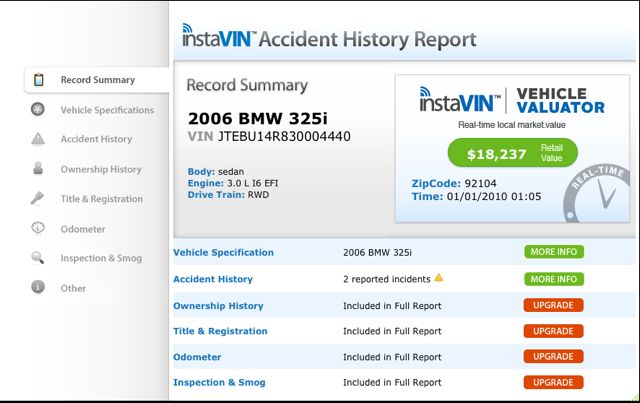Click the Accident History Report title

(x=368, y=40)
